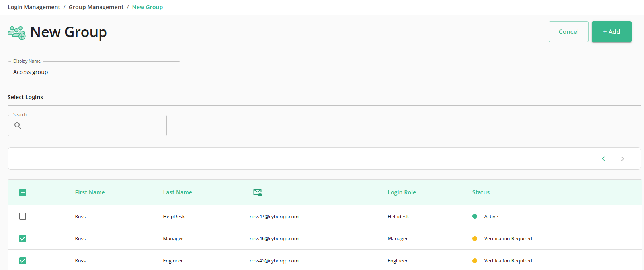Click Manager login role cell
The image size is (644, 270).
click(398, 239)
